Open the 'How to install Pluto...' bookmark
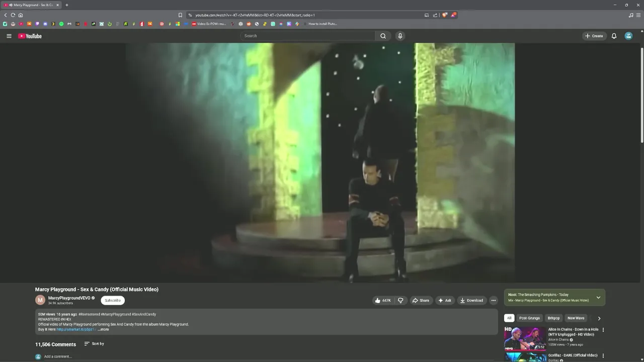 320,24
